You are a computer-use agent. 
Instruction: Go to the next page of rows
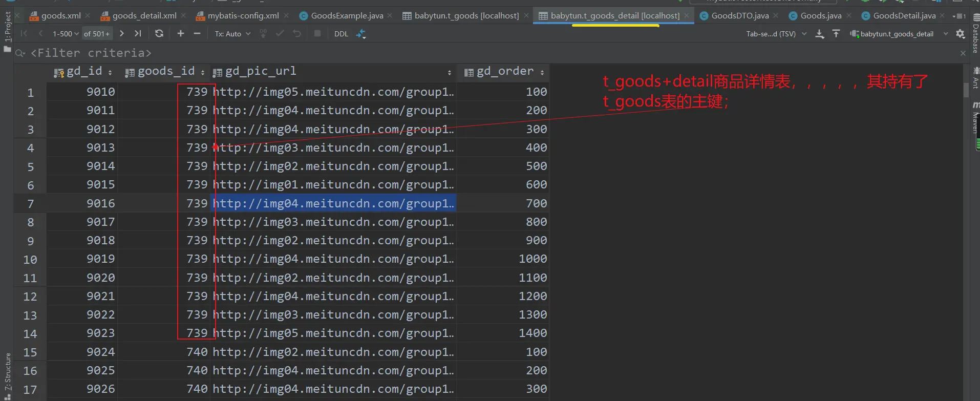pyautogui.click(x=121, y=34)
